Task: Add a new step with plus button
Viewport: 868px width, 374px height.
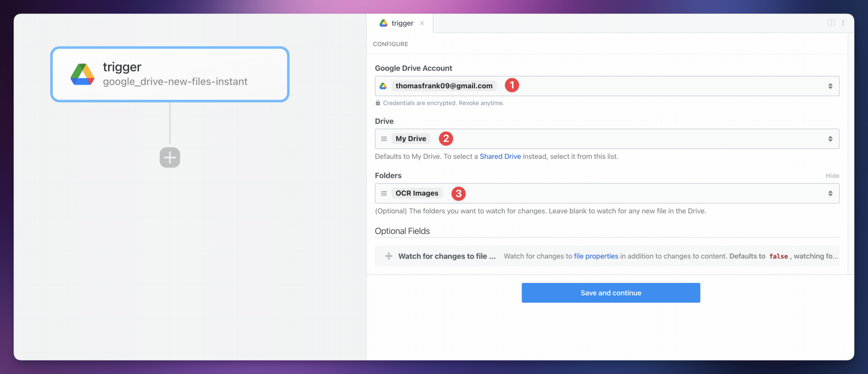Action: click(x=170, y=158)
